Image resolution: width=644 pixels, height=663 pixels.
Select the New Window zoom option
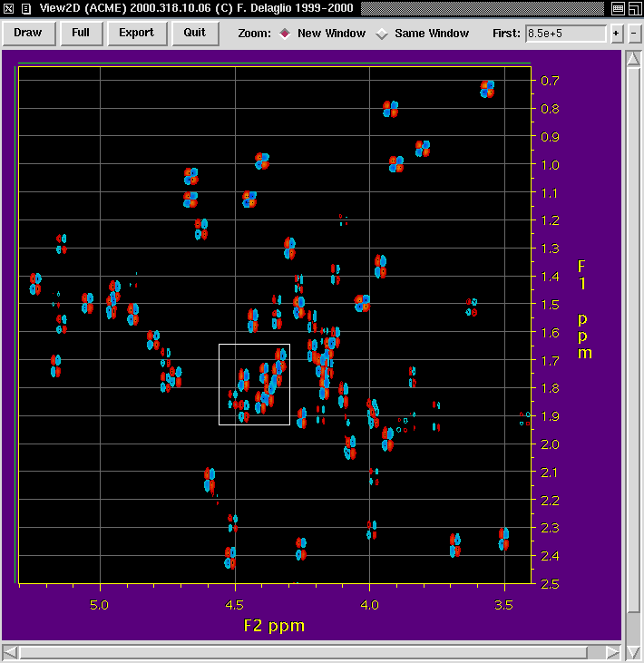[x=285, y=34]
